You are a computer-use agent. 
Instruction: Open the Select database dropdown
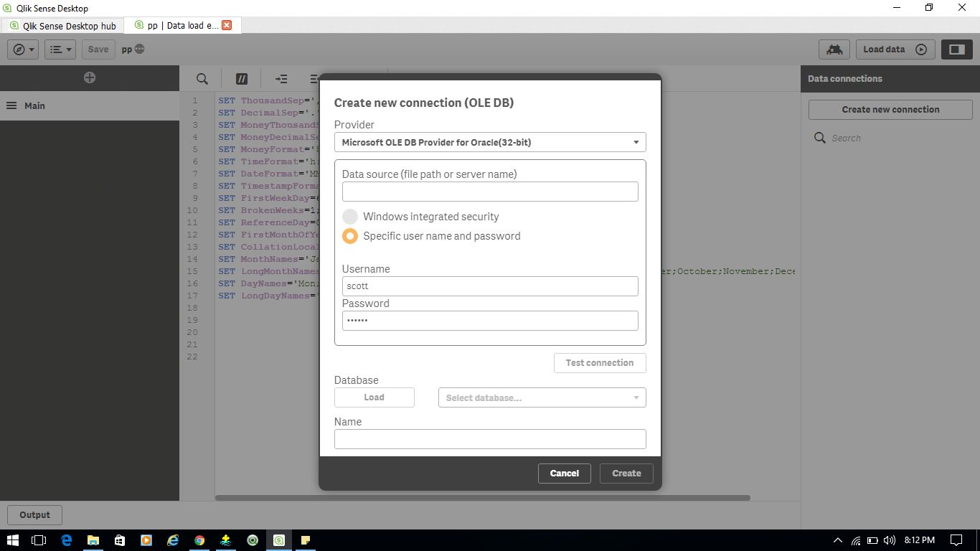click(542, 397)
